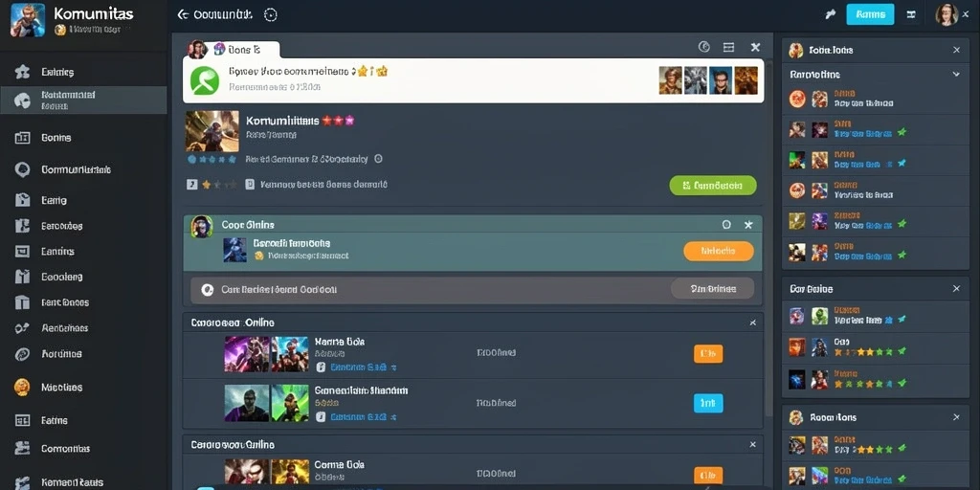
Task: Collapse the second Online section using its X
Action: [752, 445]
